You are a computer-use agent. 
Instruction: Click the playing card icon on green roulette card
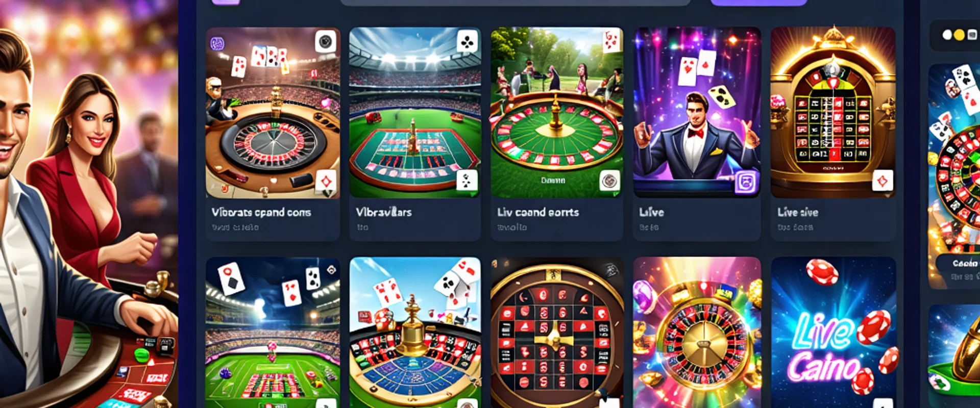611,40
